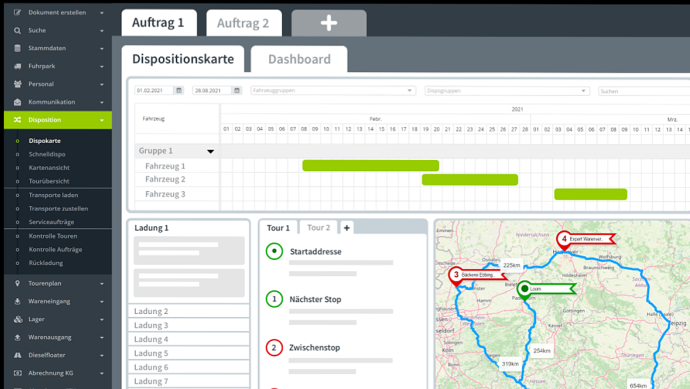This screenshot has height=389, width=690.
Task: Click the Suche magnifier icon
Action: pyautogui.click(x=17, y=30)
